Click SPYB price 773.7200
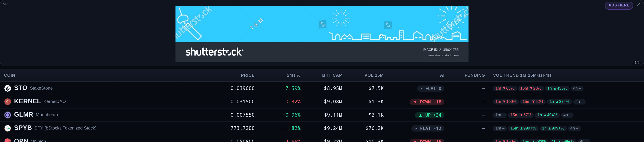The width and height of the screenshot is (644, 142). [x=243, y=128]
